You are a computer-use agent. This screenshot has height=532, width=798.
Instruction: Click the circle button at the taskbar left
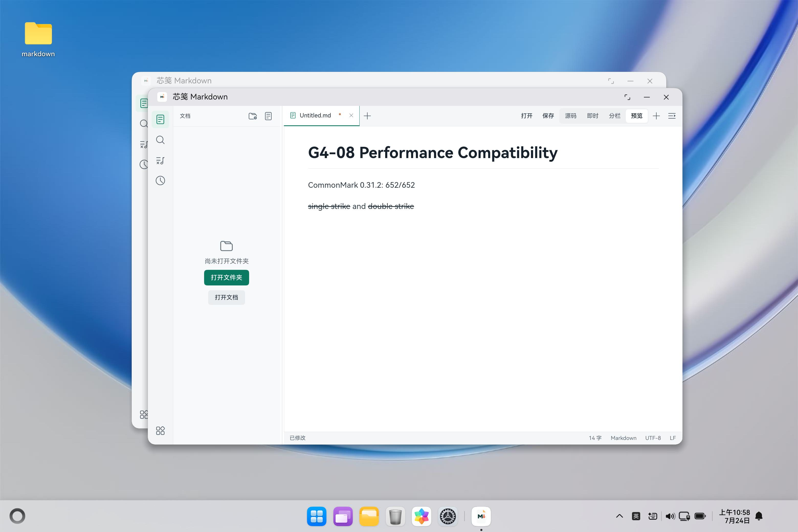17,516
